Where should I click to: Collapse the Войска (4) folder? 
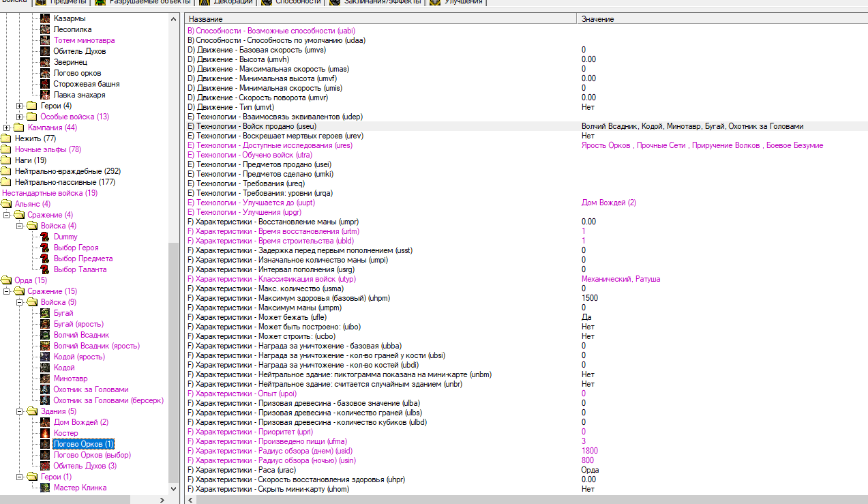point(20,226)
